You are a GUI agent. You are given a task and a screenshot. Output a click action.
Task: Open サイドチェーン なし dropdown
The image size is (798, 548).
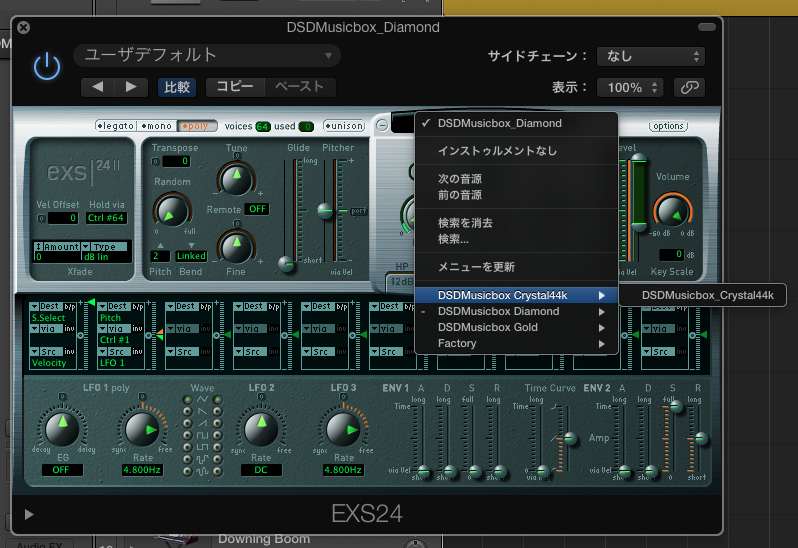(650, 56)
